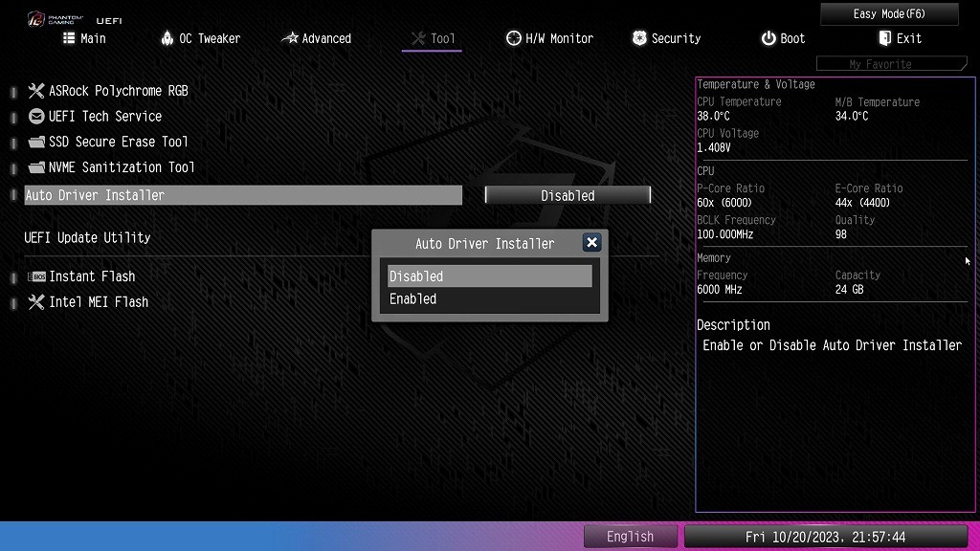The width and height of the screenshot is (980, 551).
Task: Open Auto Driver Installer Disabled dropdown
Action: click(568, 195)
